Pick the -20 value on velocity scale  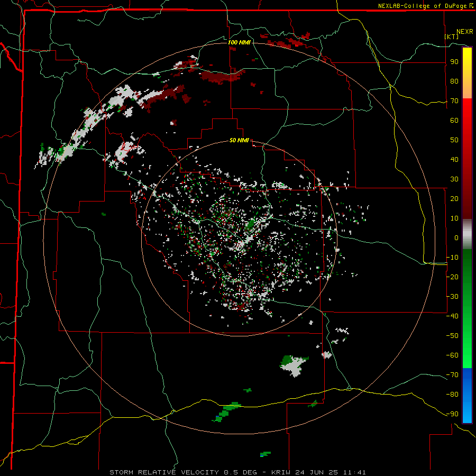(452, 277)
